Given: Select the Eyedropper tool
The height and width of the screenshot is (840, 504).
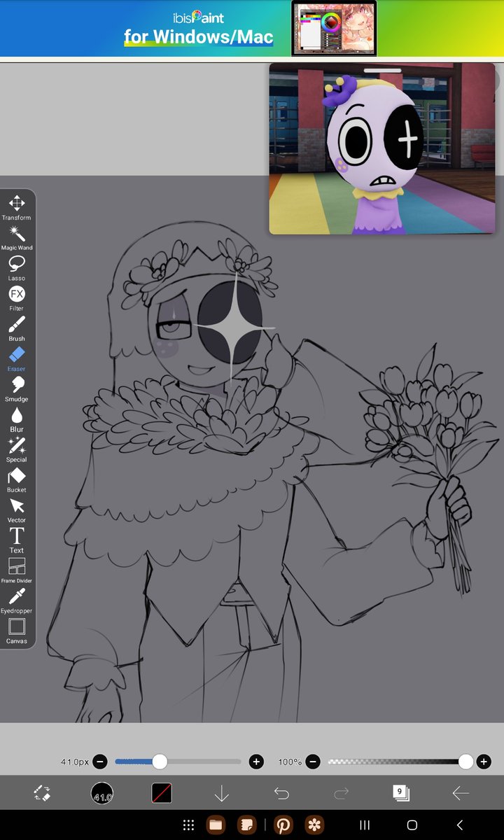Looking at the screenshot, I should tap(16, 601).
